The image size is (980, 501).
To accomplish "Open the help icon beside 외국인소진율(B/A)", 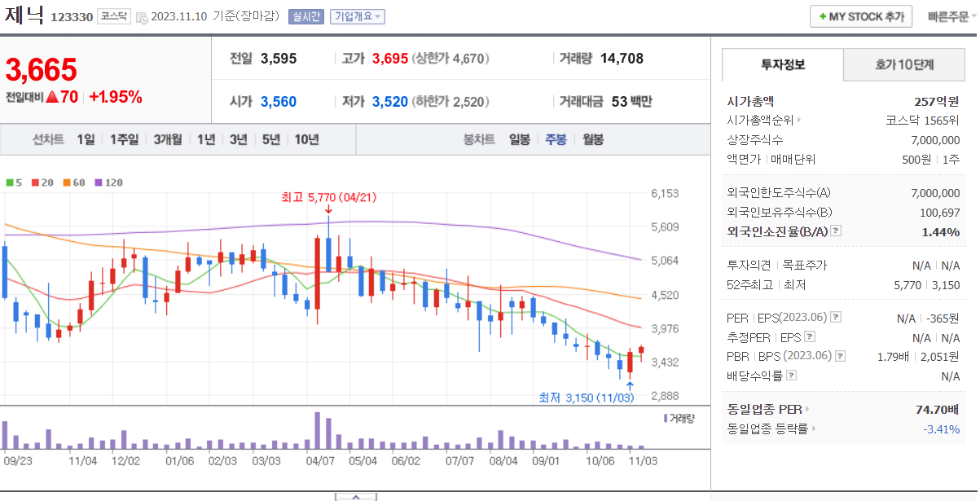I will coord(835,231).
